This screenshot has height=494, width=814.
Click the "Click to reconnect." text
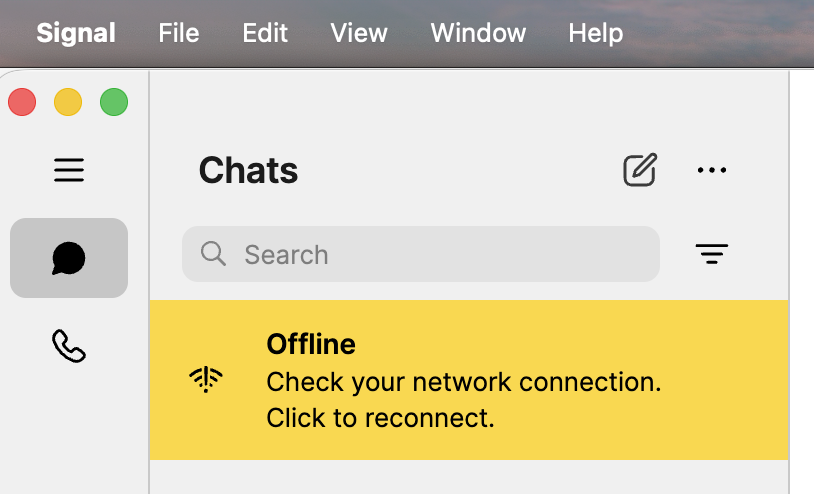[x=380, y=417]
